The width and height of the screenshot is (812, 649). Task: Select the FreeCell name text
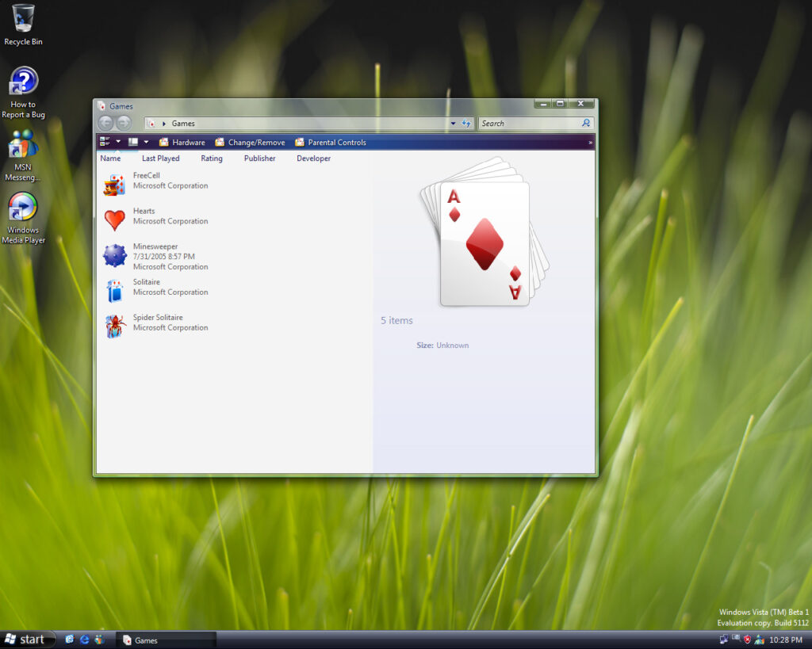146,175
